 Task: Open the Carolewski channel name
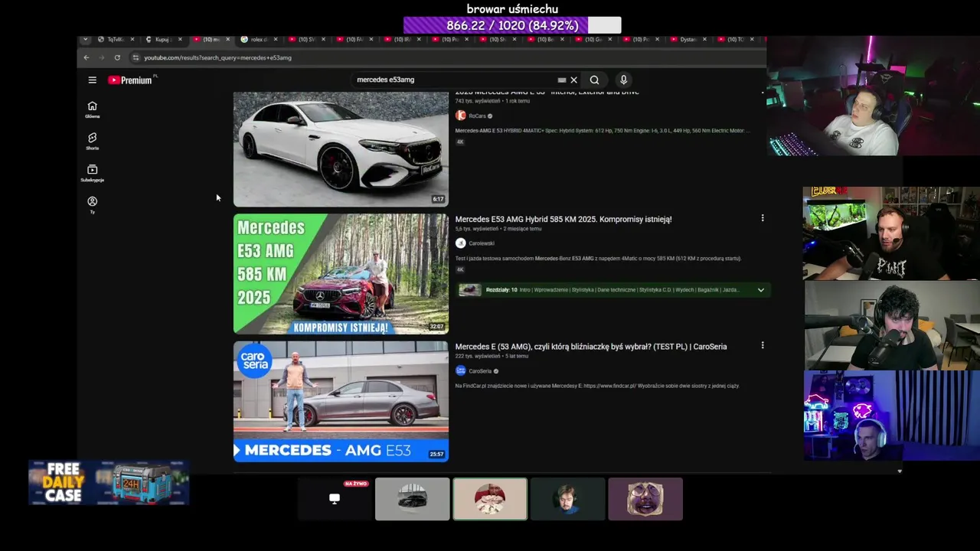point(482,243)
